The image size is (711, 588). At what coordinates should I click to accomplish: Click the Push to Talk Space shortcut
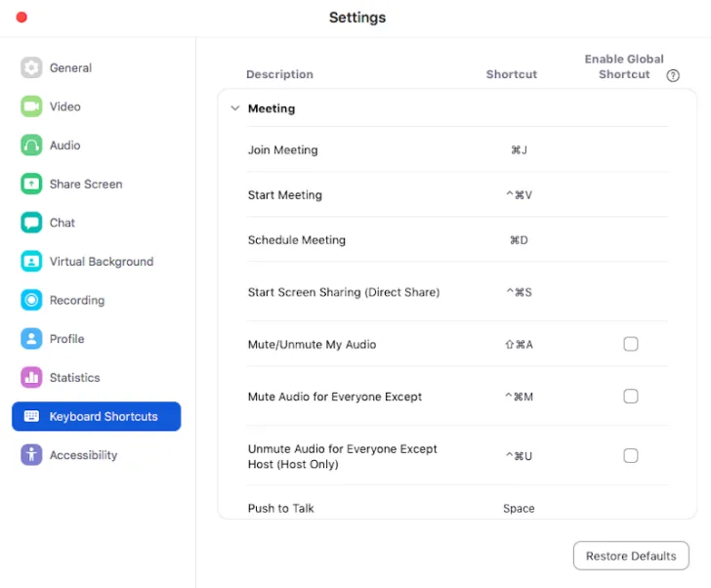[x=519, y=508]
